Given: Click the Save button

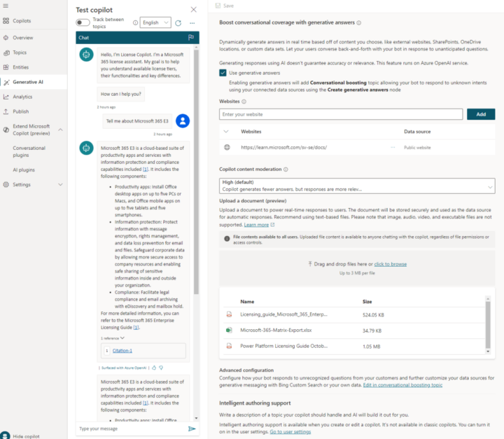Looking at the screenshot, I should pyautogui.click(x=225, y=6).
